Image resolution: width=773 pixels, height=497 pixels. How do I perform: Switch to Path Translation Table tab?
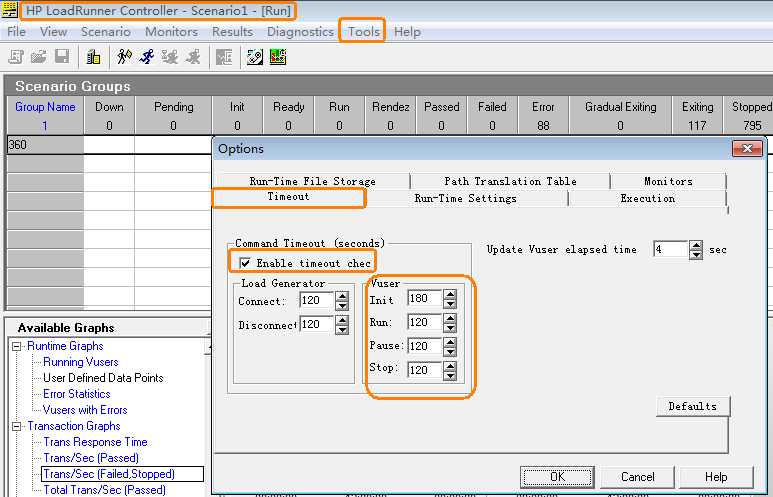pyautogui.click(x=510, y=181)
